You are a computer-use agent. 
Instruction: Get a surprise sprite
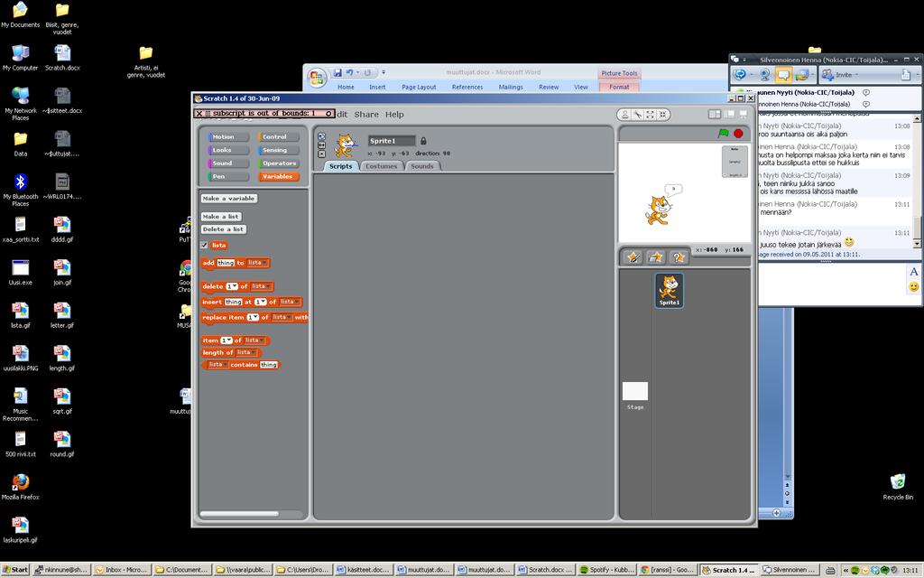click(x=679, y=257)
